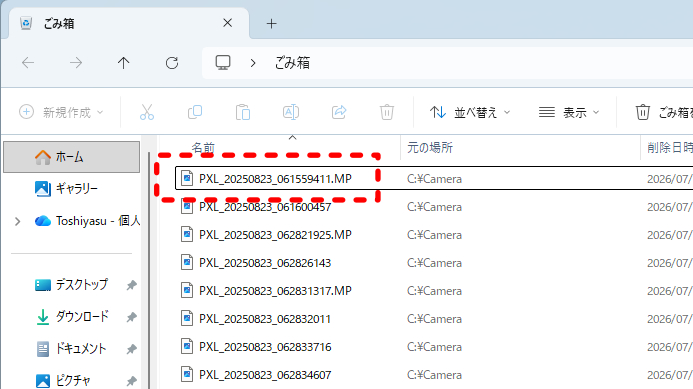
Task: Select file PXL_20250823_062833716
Action: click(265, 347)
